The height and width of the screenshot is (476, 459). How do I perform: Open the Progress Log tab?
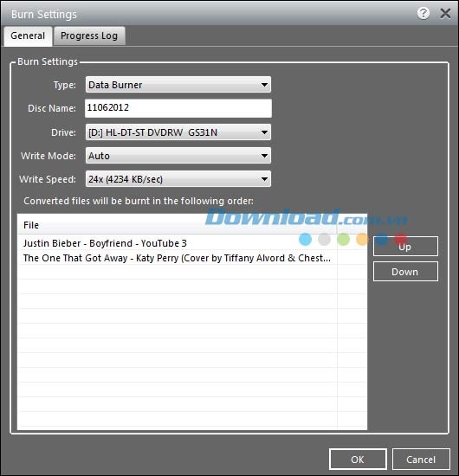point(89,35)
